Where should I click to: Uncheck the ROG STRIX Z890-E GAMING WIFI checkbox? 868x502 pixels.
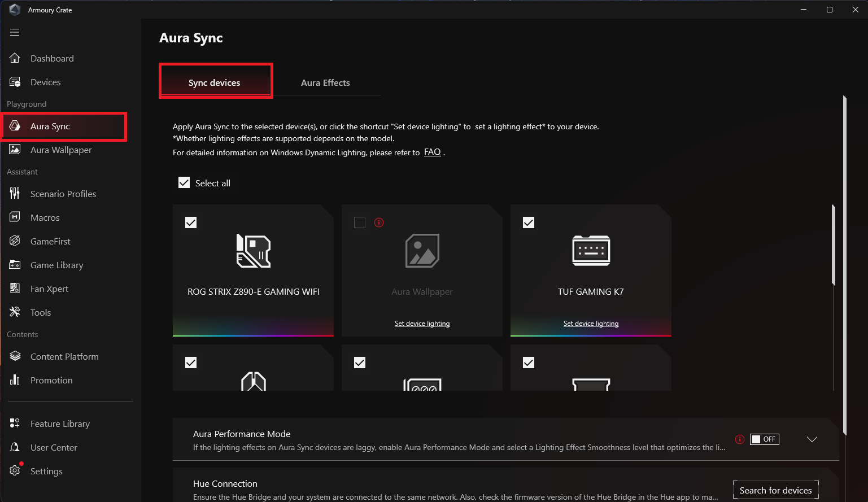pyautogui.click(x=191, y=222)
